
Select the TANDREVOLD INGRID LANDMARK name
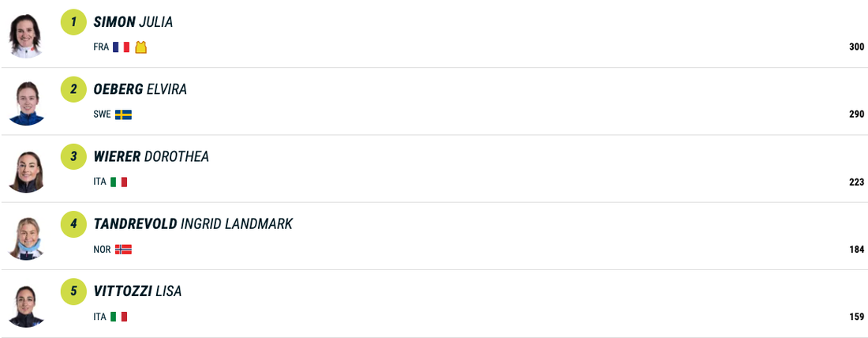193,224
